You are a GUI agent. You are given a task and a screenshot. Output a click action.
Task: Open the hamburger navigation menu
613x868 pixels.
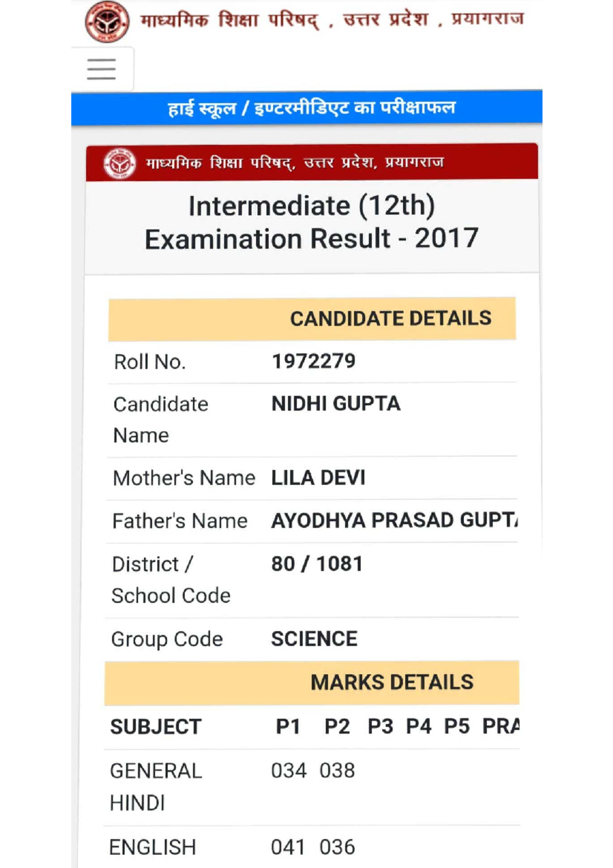pos(102,69)
